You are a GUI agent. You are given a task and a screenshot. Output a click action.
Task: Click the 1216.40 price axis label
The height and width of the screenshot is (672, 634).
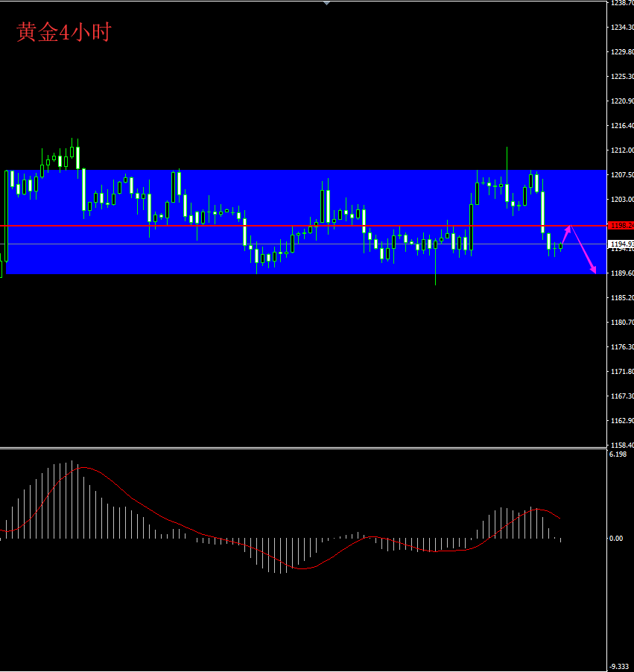pyautogui.click(x=622, y=126)
